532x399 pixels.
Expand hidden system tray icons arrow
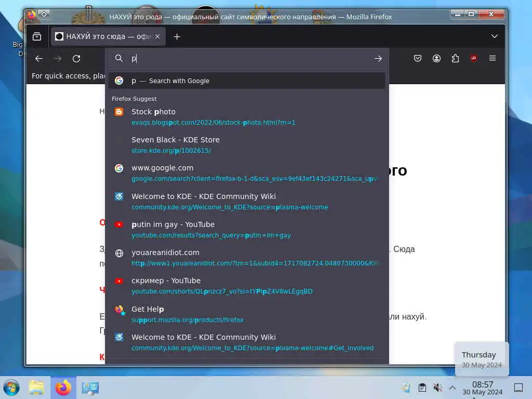(x=453, y=388)
